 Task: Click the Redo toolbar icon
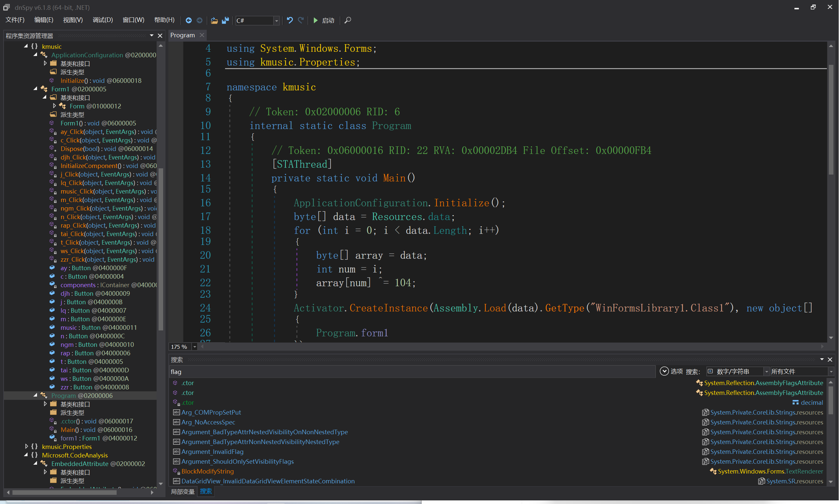(301, 20)
